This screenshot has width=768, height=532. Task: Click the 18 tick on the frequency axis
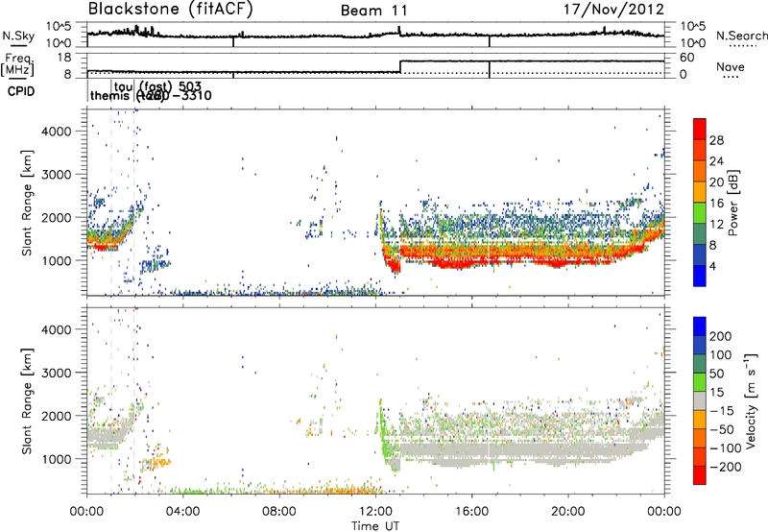64,58
